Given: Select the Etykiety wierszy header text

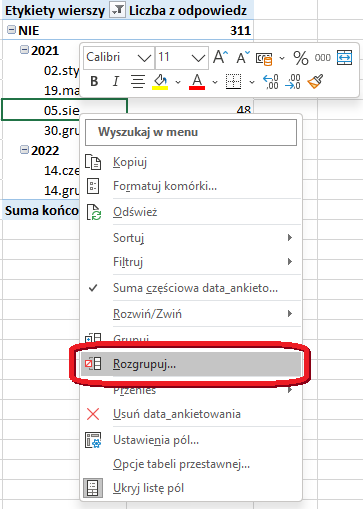Looking at the screenshot, I should pos(55,11).
